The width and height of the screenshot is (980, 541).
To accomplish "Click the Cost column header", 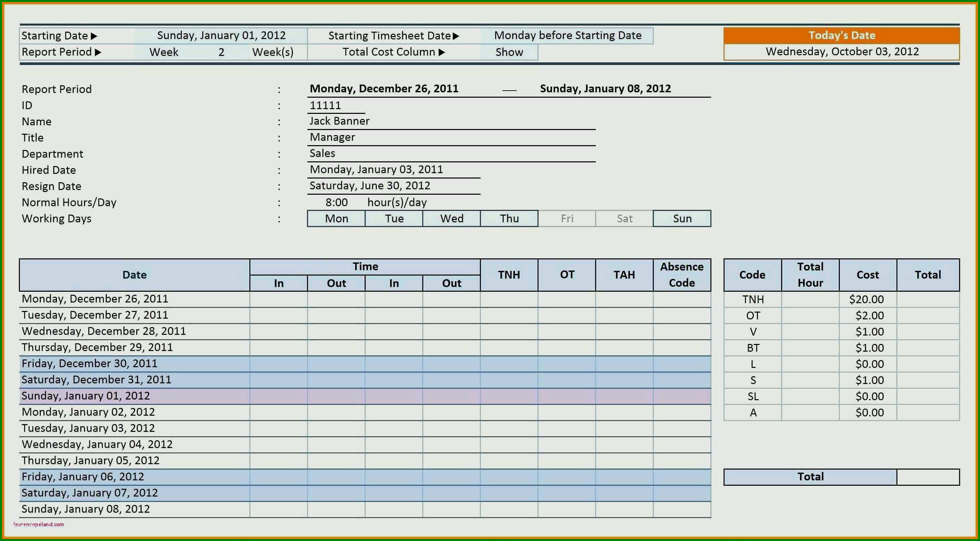I will [x=868, y=275].
